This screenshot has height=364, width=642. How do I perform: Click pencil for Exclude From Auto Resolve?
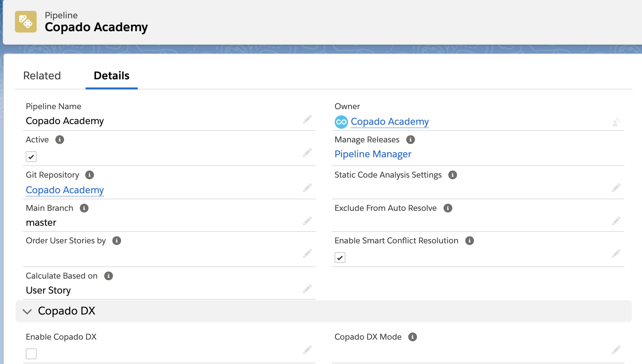616,221
